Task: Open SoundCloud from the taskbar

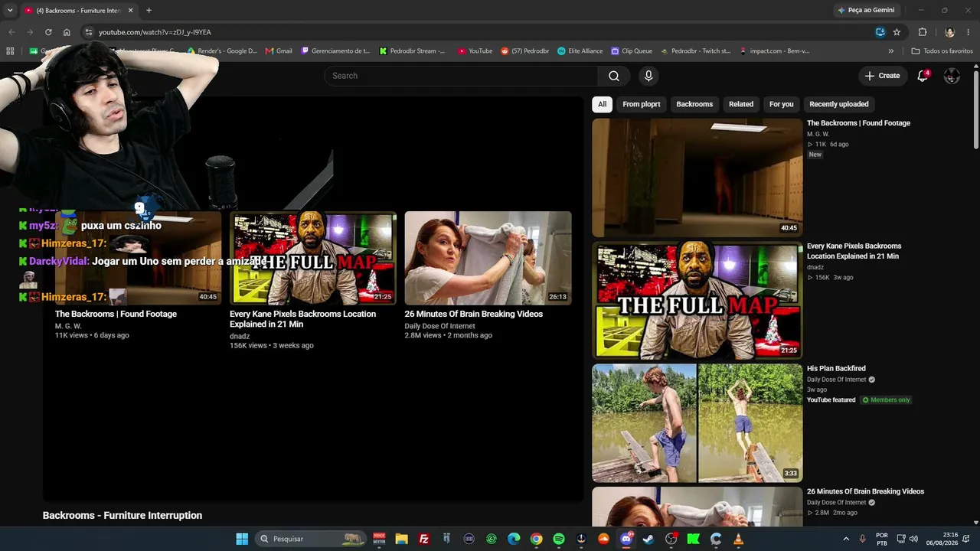Action: pos(604,539)
